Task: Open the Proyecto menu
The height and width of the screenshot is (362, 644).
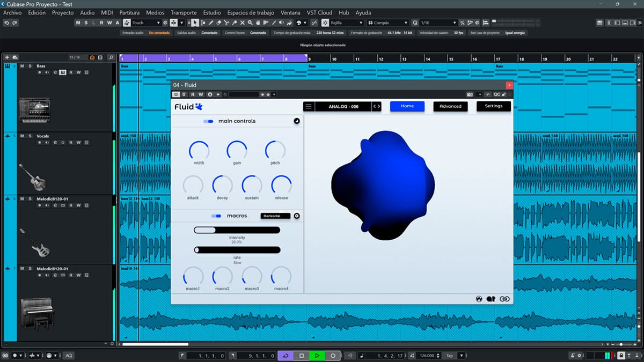Action: point(63,12)
